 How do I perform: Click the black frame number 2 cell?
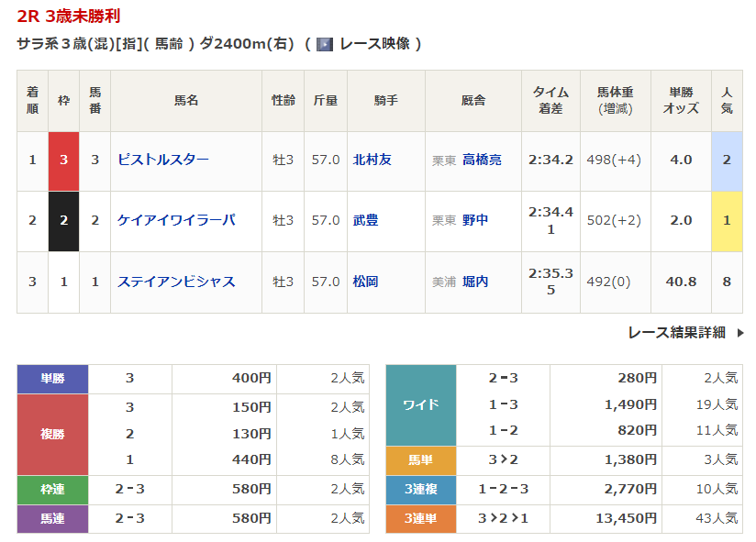point(63,222)
